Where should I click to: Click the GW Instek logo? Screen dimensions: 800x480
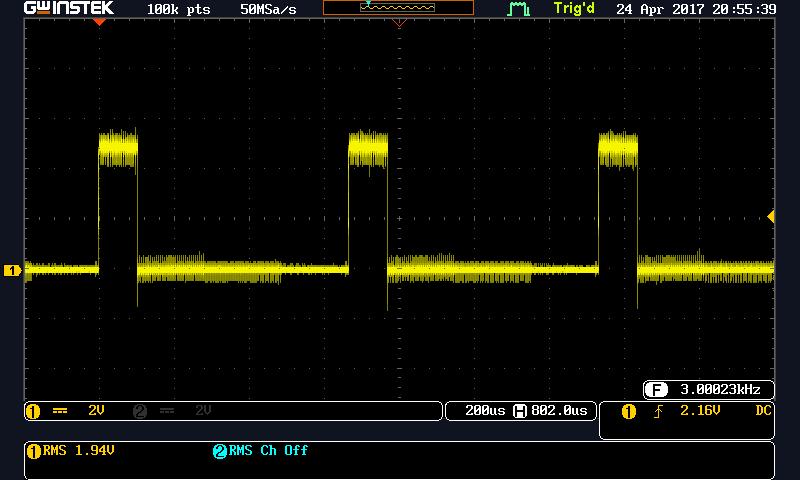coord(68,9)
